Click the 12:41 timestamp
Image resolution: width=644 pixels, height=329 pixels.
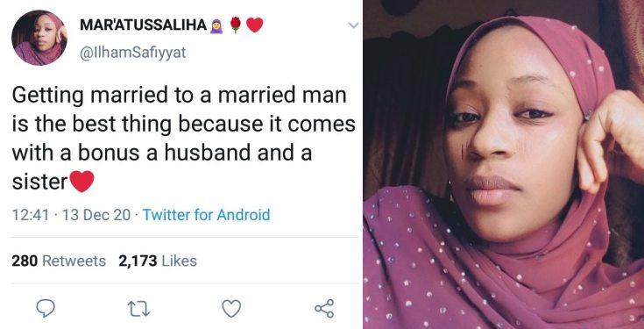31,215
